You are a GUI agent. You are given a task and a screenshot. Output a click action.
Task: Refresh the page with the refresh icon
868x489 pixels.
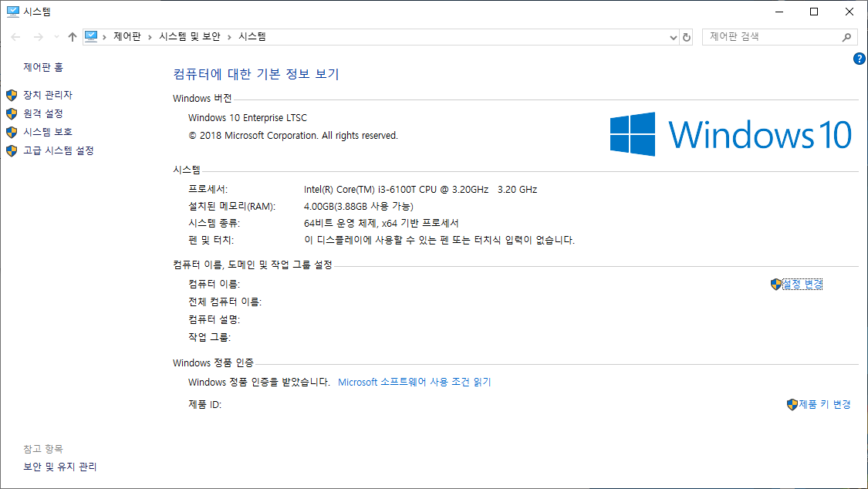687,37
